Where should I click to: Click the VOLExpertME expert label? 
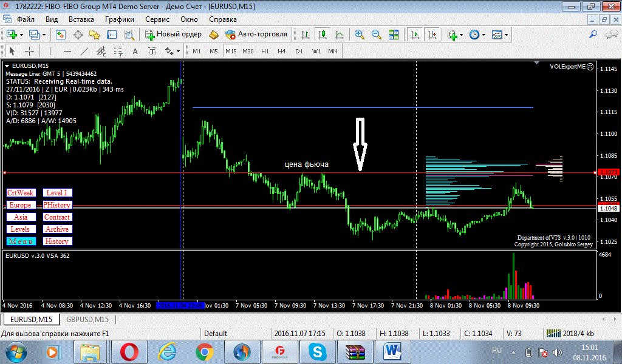tap(572, 67)
